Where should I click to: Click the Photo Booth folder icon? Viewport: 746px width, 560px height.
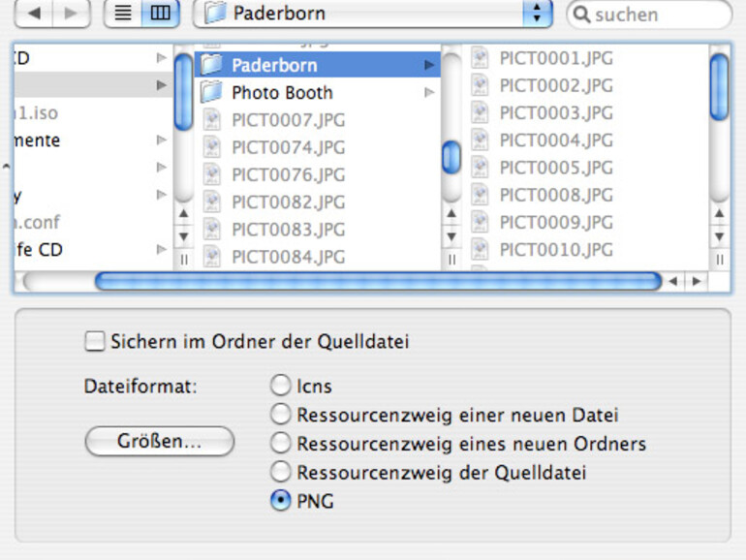click(211, 93)
